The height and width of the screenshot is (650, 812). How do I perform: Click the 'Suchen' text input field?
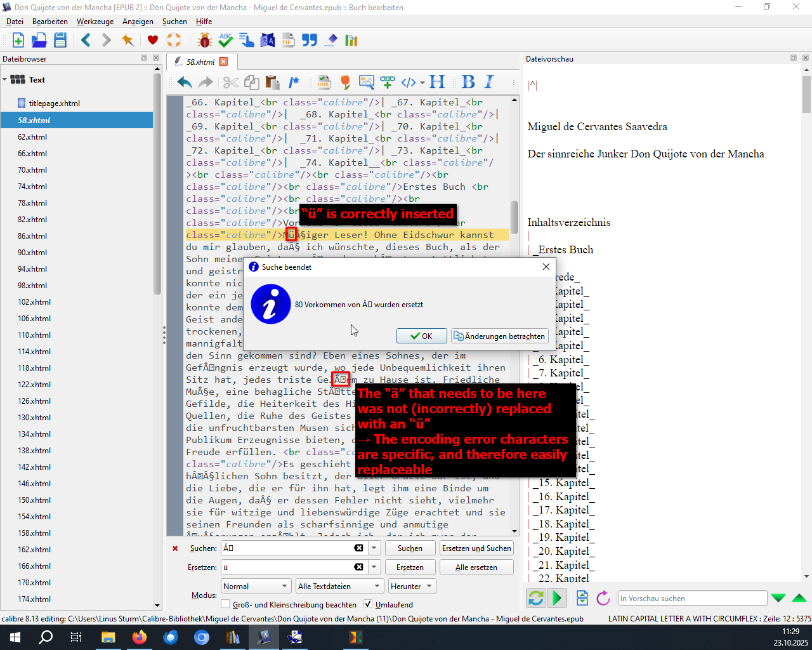pos(294,548)
